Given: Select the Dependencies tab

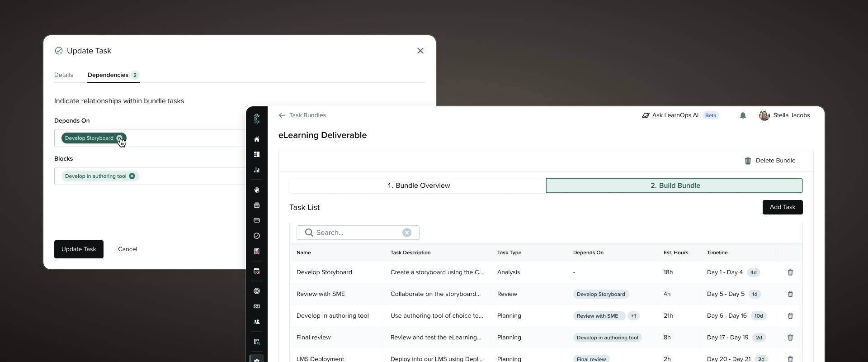Looking at the screenshot, I should (113, 75).
